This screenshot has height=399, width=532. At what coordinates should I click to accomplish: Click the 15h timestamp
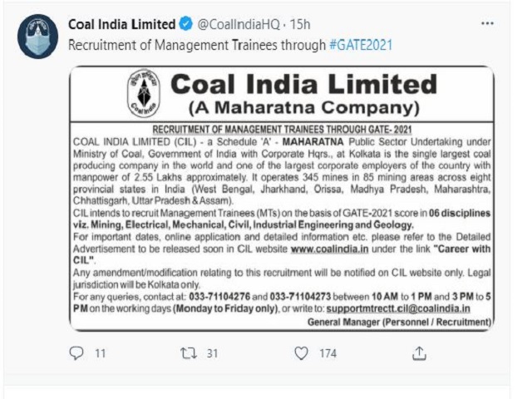[x=300, y=24]
